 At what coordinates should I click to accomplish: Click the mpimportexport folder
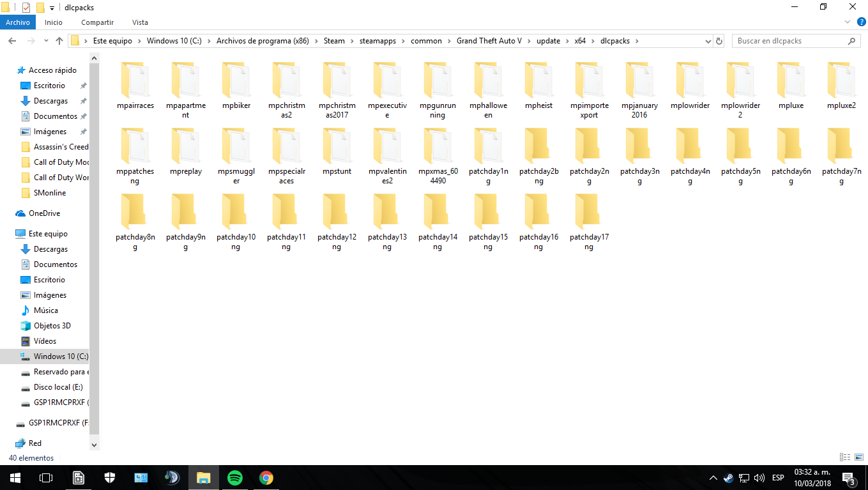pos(589,91)
